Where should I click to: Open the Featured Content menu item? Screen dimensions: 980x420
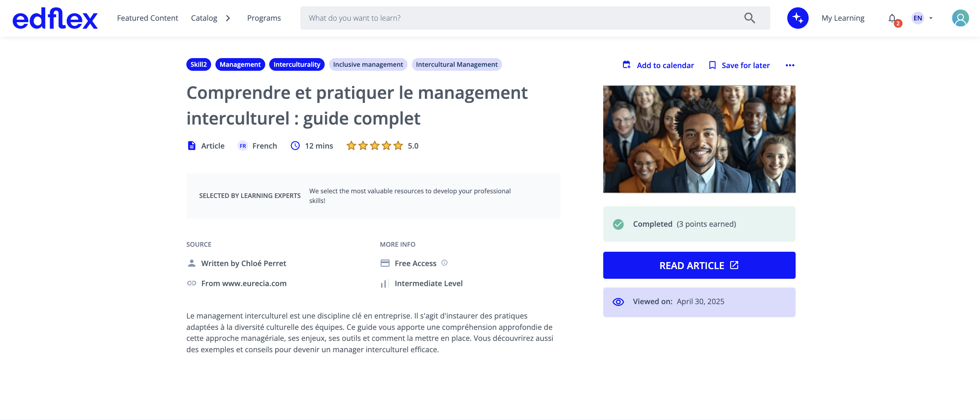click(147, 18)
